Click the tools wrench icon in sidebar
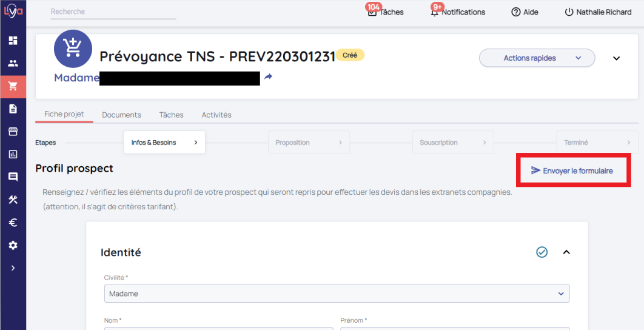Image resolution: width=644 pixels, height=330 pixels. (13, 200)
